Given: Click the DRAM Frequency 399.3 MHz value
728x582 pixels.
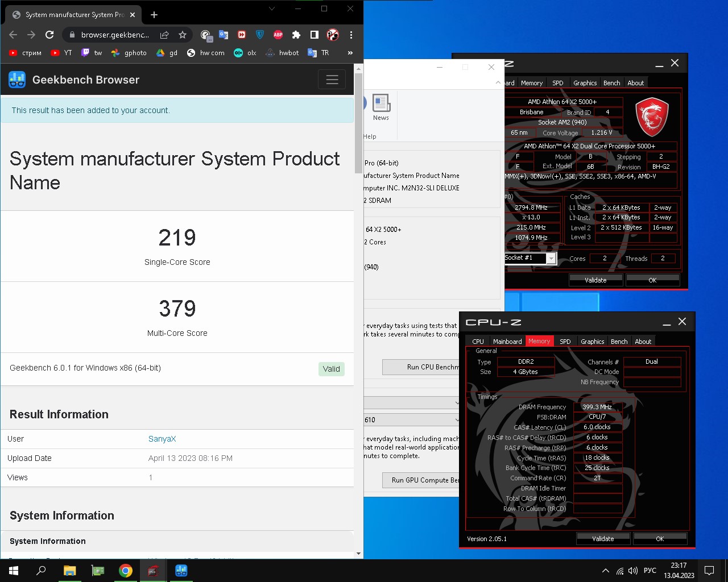Looking at the screenshot, I should (x=597, y=407).
